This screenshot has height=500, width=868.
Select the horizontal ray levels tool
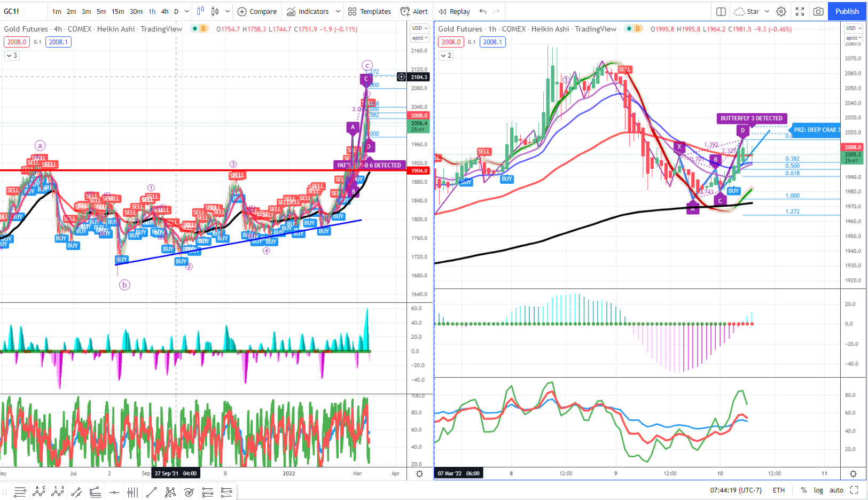point(95,492)
